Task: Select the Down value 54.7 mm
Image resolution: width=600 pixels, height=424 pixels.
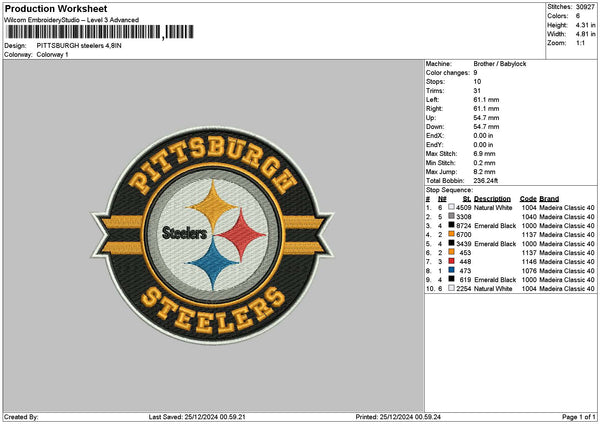Action: (x=486, y=127)
